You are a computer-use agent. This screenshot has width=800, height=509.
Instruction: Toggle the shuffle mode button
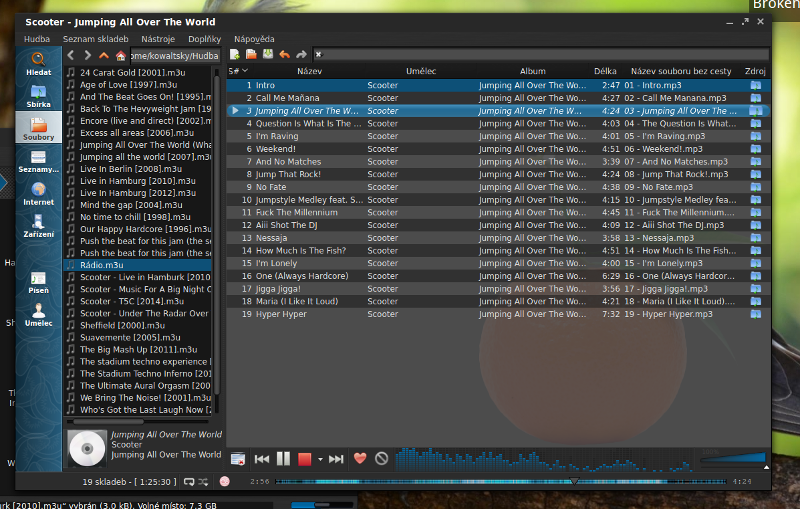click(203, 481)
